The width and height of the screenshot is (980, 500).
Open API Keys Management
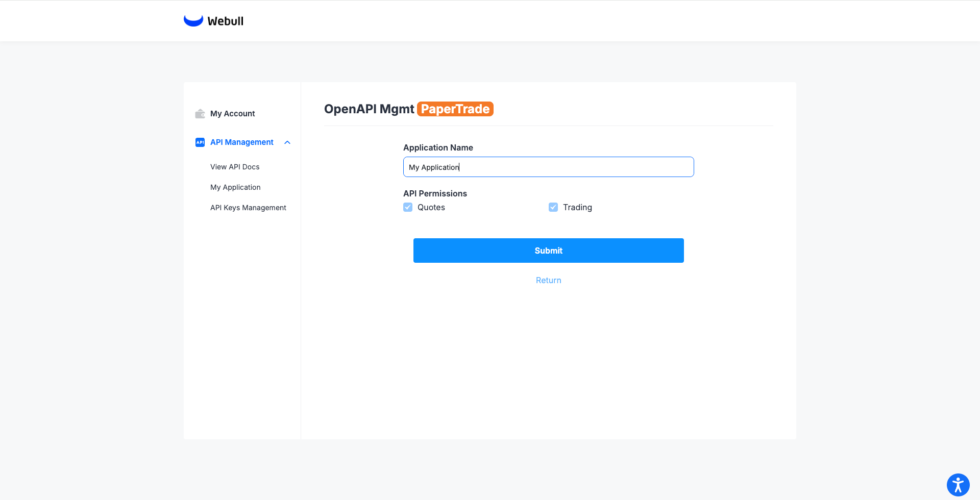tap(248, 208)
